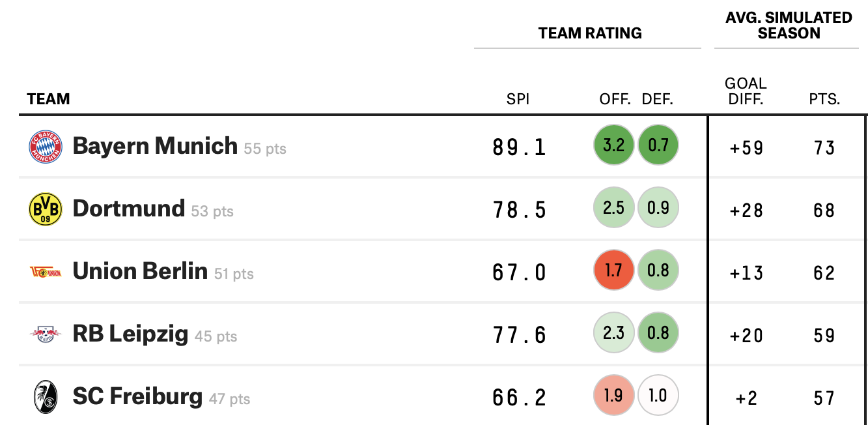Select the Union Berlin team row name
The image size is (868, 425).
point(140,271)
